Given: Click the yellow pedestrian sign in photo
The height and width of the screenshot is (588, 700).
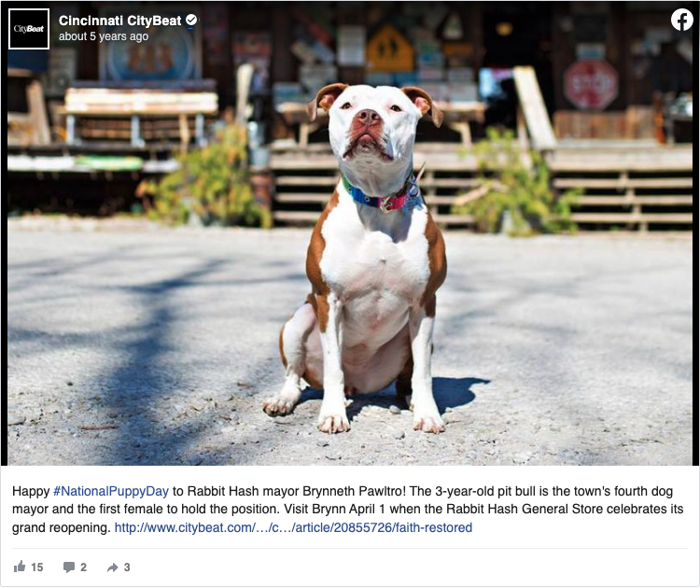Looking at the screenshot, I should tap(390, 49).
